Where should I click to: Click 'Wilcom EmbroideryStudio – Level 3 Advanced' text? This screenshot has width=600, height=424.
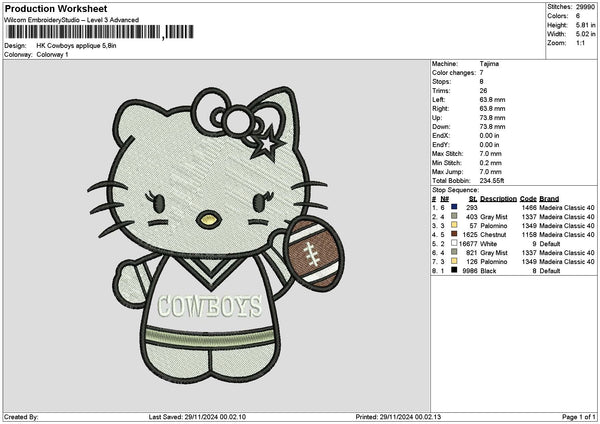pos(72,20)
